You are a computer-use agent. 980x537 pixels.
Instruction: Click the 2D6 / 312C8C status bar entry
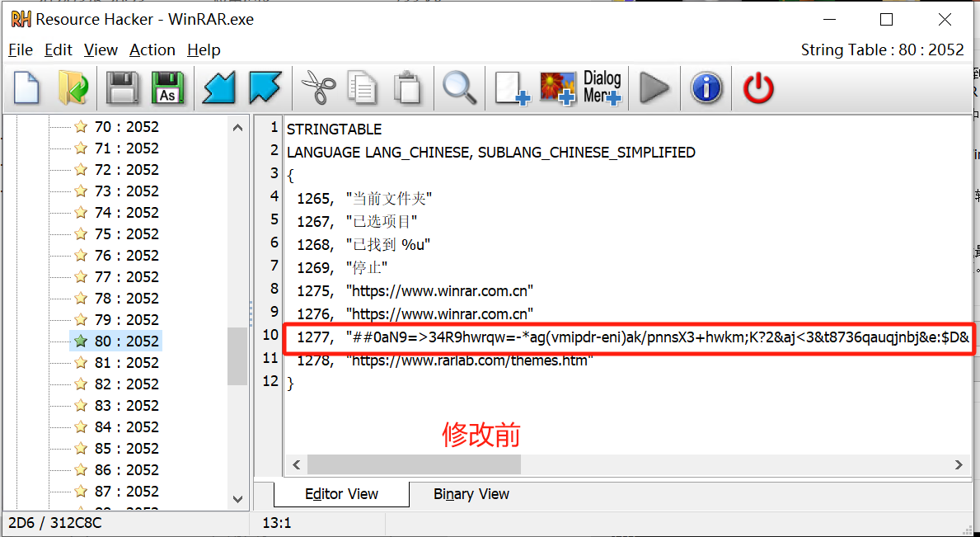pyautogui.click(x=55, y=523)
